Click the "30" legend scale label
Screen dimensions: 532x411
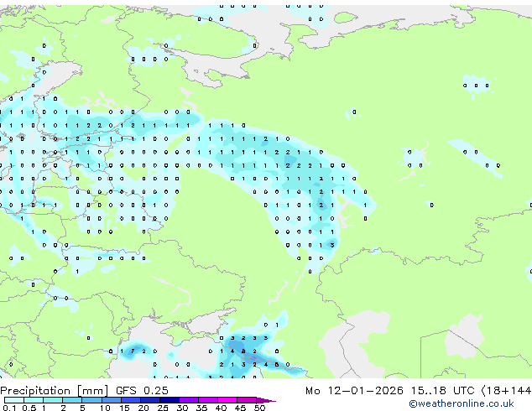tap(182, 408)
